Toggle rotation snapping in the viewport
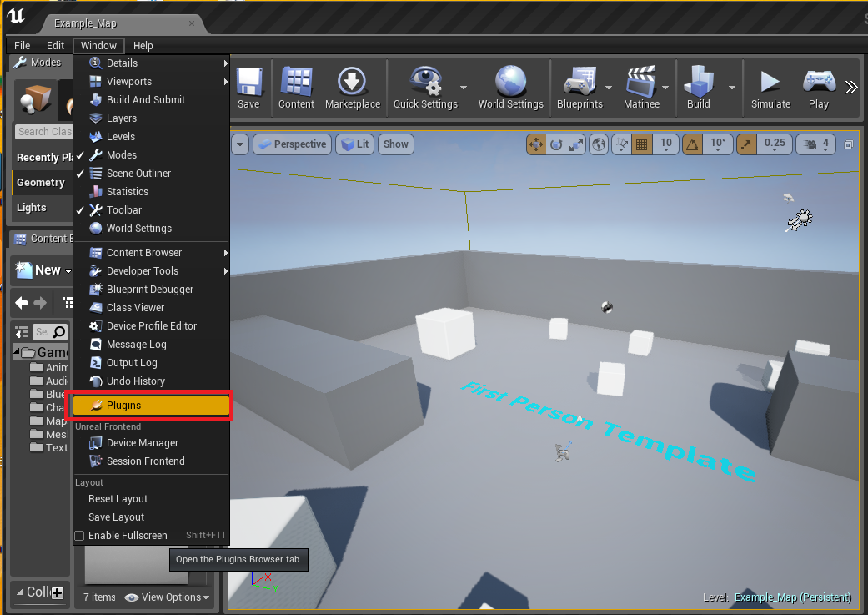This screenshot has width=868, height=615. 692,144
